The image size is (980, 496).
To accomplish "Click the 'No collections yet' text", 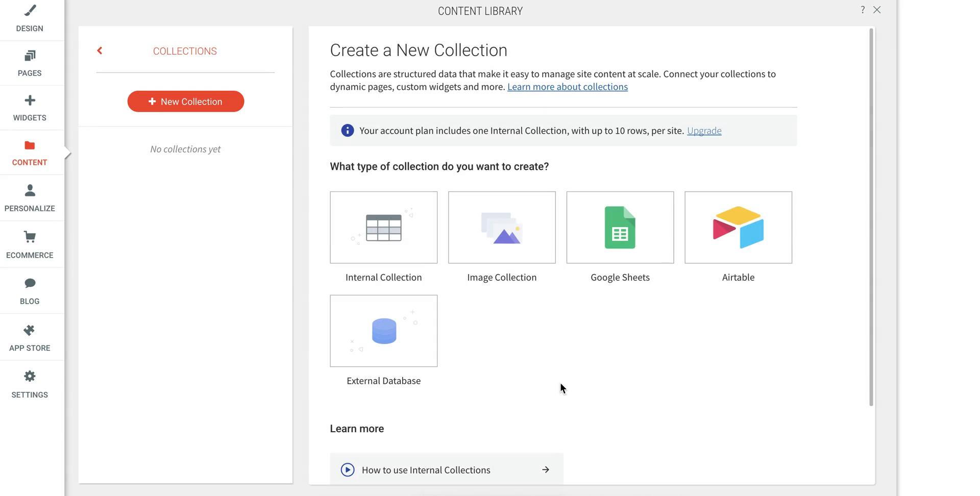I will 185,149.
